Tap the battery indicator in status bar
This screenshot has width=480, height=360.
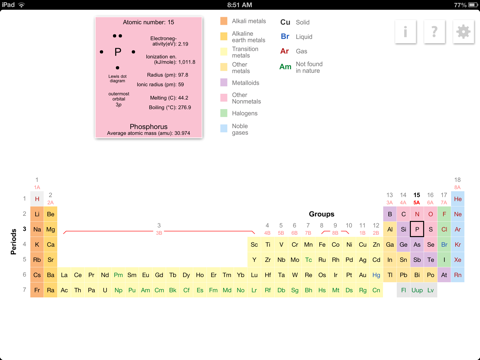pos(473,5)
